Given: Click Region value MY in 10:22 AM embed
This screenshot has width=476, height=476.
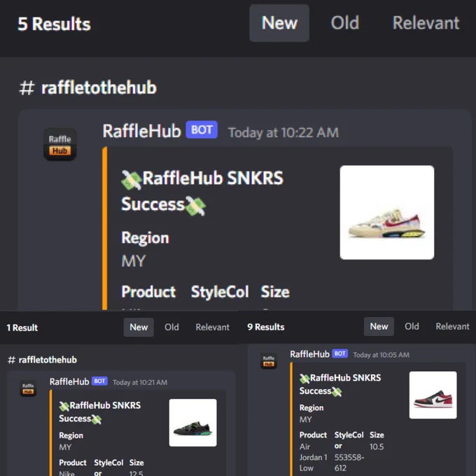Looking at the screenshot, I should click(134, 261).
